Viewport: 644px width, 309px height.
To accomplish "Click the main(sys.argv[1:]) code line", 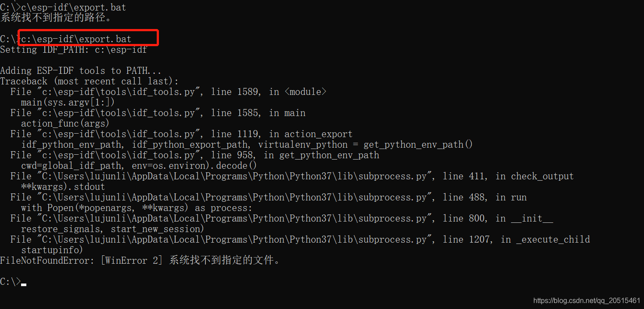I will (x=68, y=102).
